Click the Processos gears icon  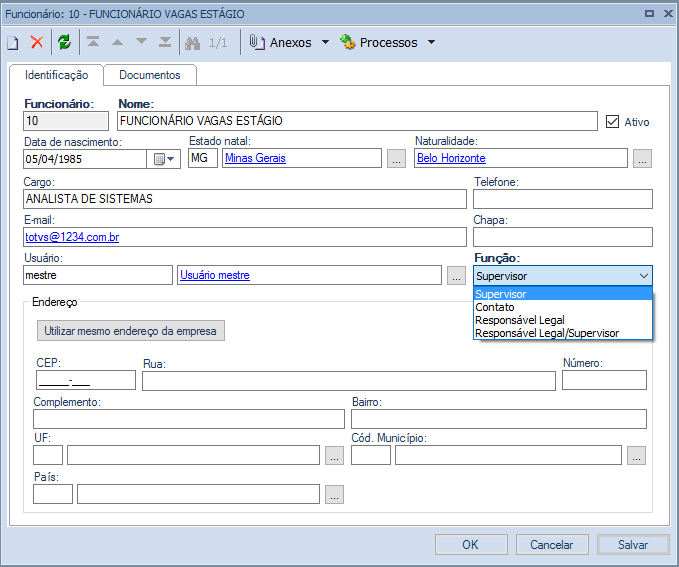click(347, 42)
